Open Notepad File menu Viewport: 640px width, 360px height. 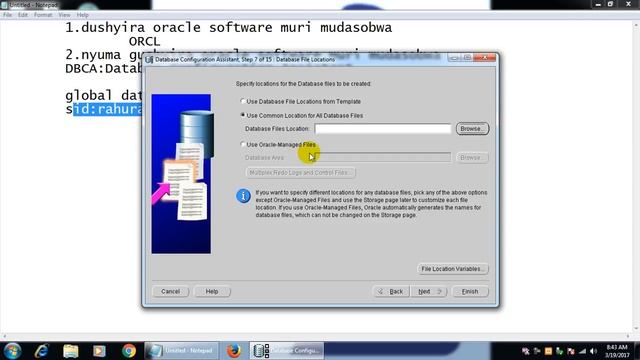[7, 15]
